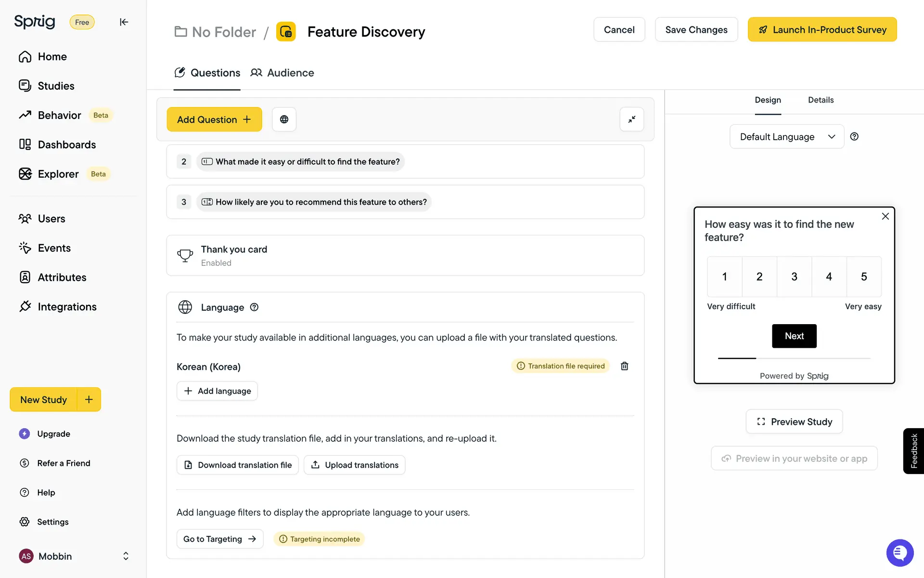Select rating 1 in the survey preview
This screenshot has width=924, height=578.
724,276
